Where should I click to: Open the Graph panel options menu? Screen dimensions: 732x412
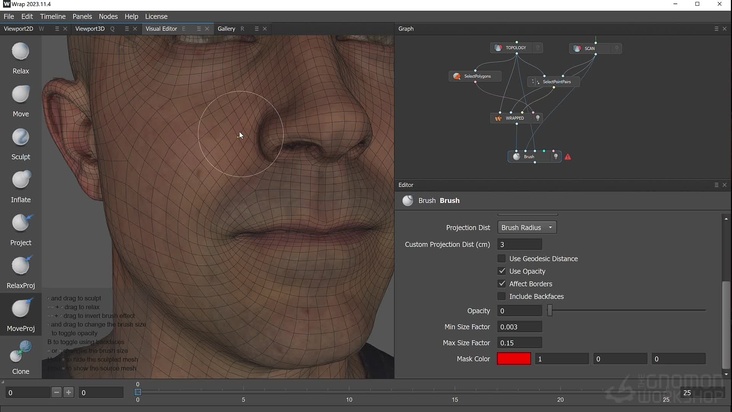716,29
